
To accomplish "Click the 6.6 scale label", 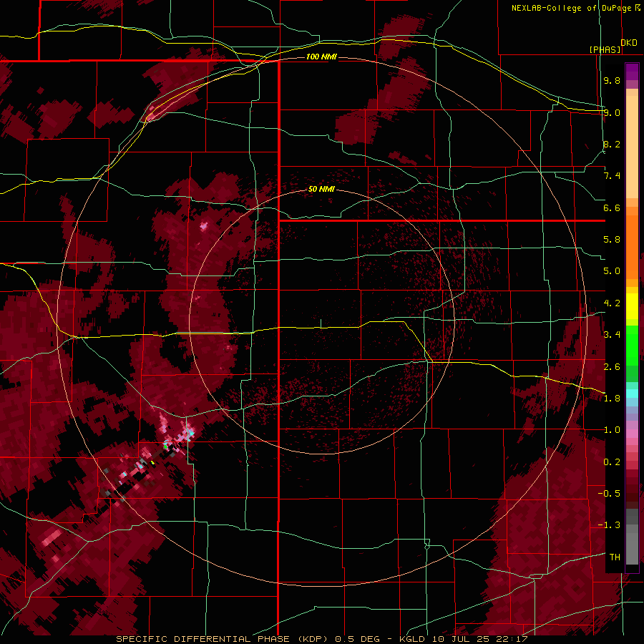I will pyautogui.click(x=612, y=208).
